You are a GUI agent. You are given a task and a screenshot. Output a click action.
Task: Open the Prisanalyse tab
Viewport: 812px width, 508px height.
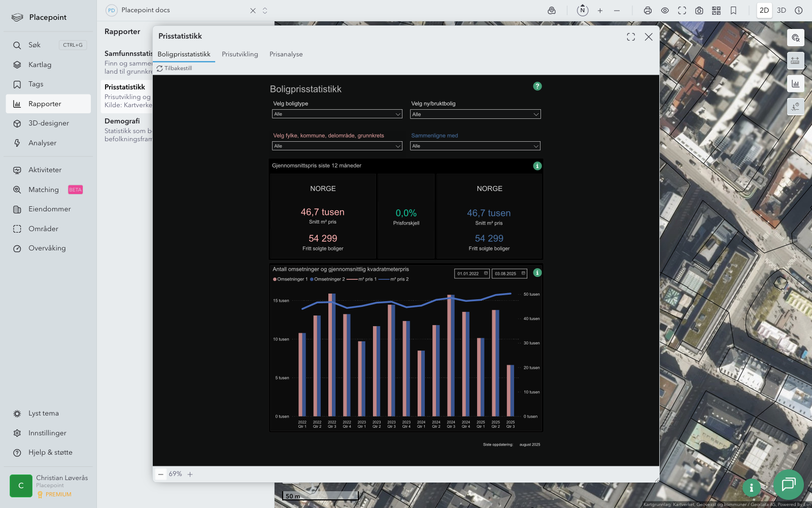(286, 54)
